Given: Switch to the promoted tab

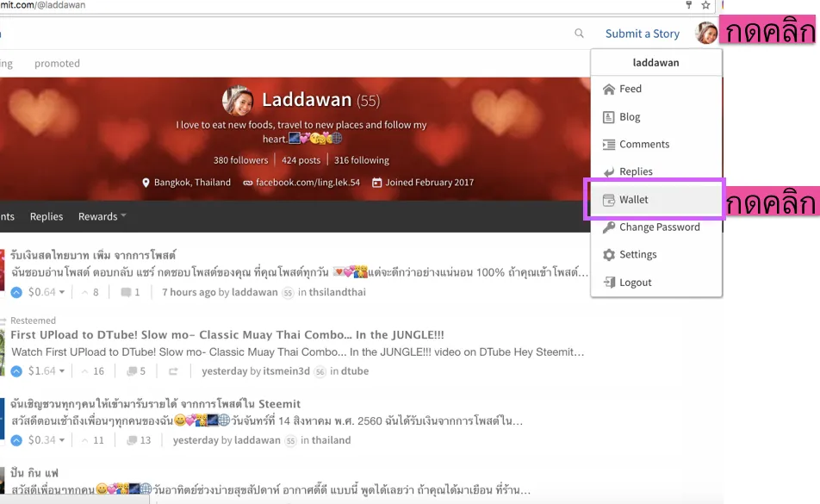Looking at the screenshot, I should point(57,63).
